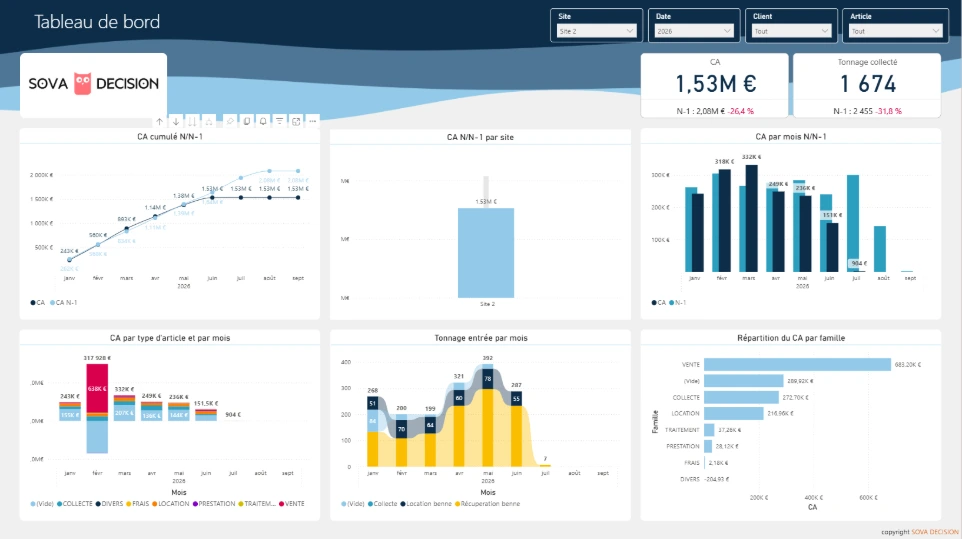Select the COLLECTE bar in famille chart
Image resolution: width=962 pixels, height=539 pixels.
pos(741,397)
